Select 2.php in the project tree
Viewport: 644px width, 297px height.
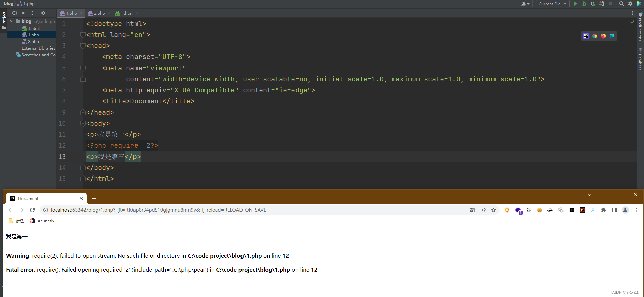pos(30,41)
